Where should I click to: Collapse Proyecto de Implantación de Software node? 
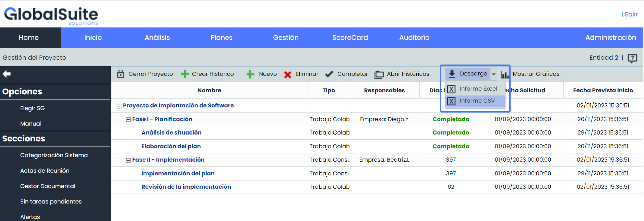[x=119, y=106]
